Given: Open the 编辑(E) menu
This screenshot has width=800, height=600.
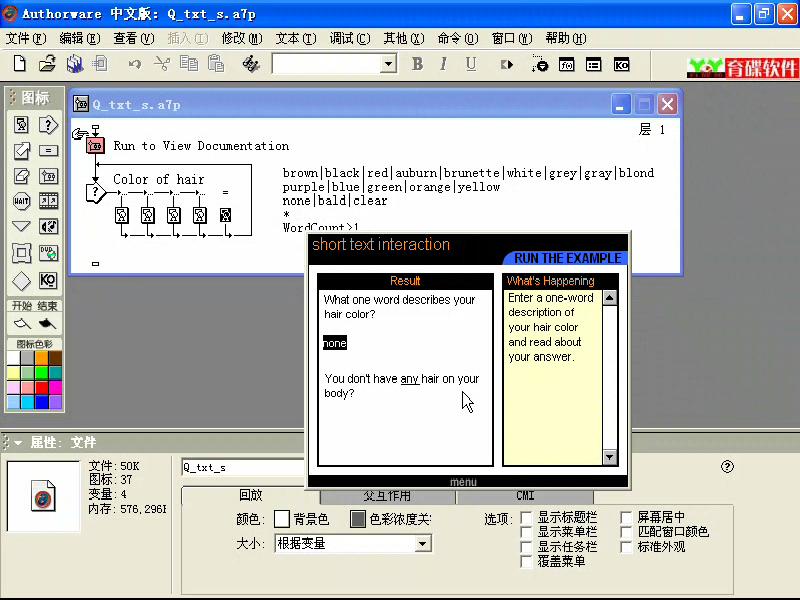Looking at the screenshot, I should (x=80, y=38).
